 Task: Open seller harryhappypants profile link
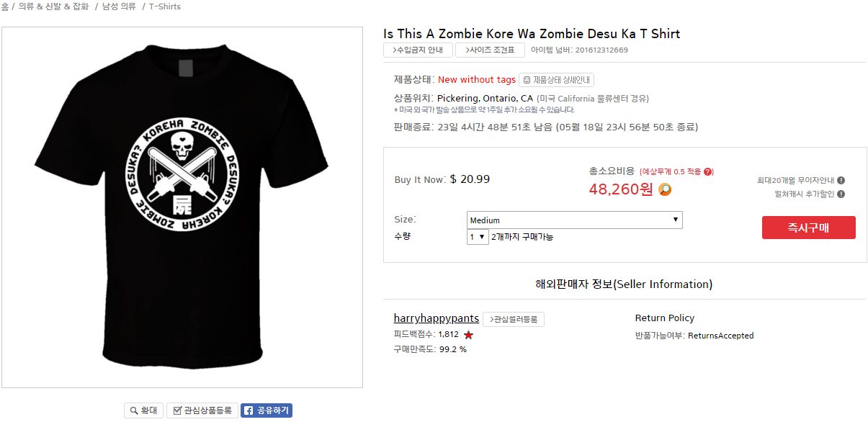point(436,318)
